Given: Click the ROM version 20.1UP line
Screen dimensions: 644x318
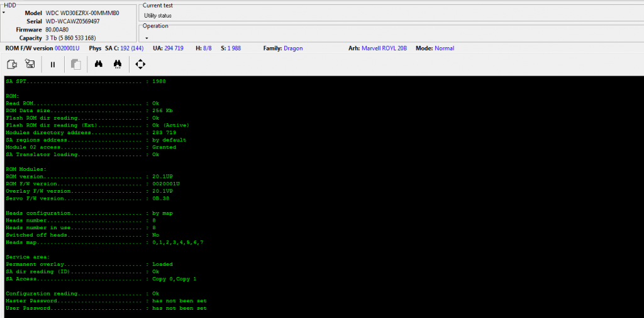Looking at the screenshot, I should 89,176.
